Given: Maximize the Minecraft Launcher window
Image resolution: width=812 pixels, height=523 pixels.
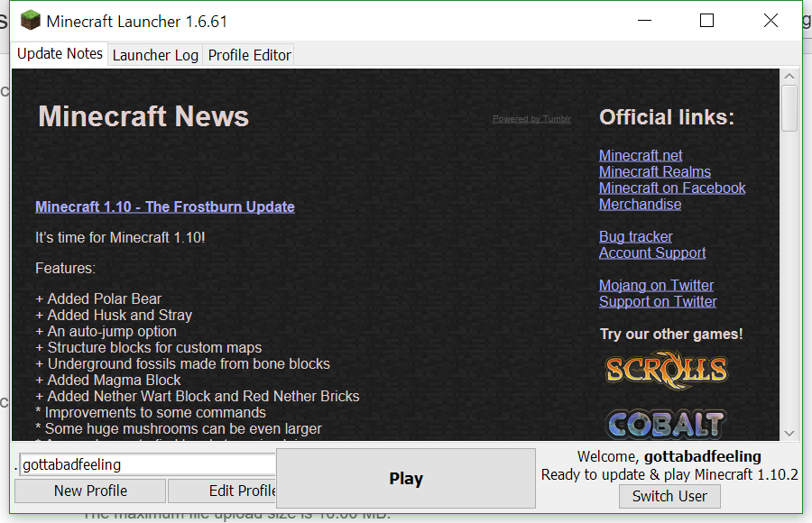Looking at the screenshot, I should (706, 21).
